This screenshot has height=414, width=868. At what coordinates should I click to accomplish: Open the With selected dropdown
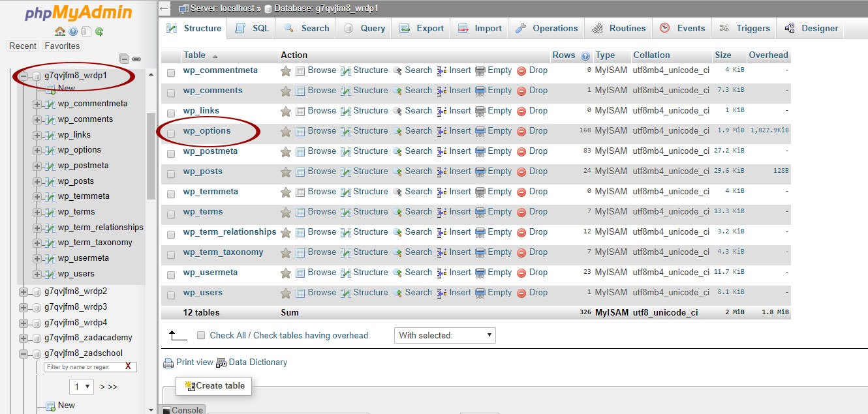point(444,335)
